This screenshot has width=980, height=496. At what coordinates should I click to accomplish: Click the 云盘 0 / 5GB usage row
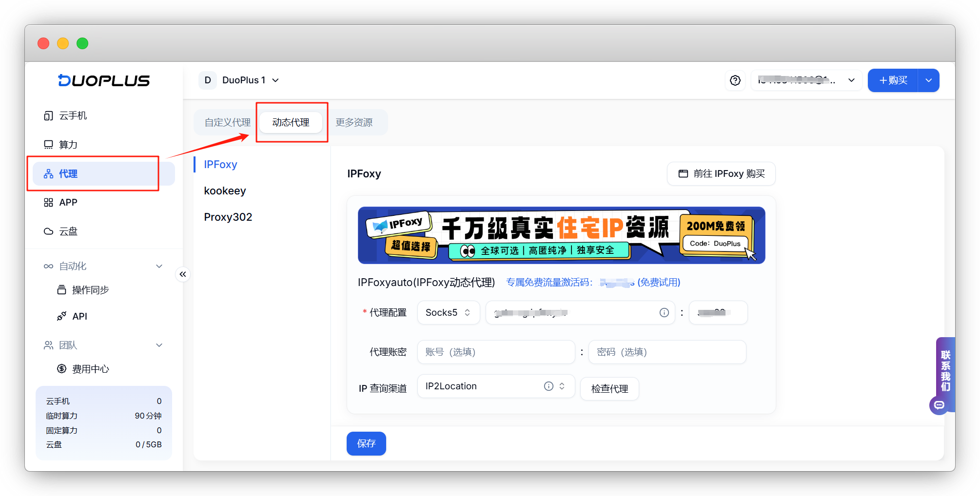pos(104,444)
